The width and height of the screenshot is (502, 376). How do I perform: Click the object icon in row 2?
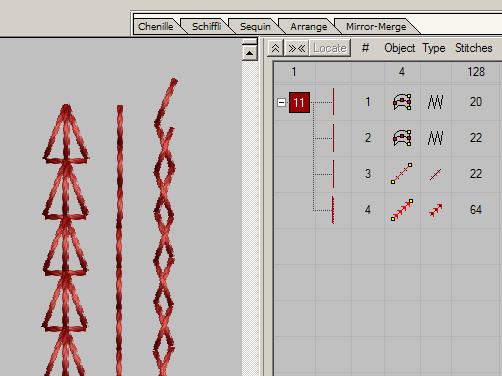(x=402, y=138)
